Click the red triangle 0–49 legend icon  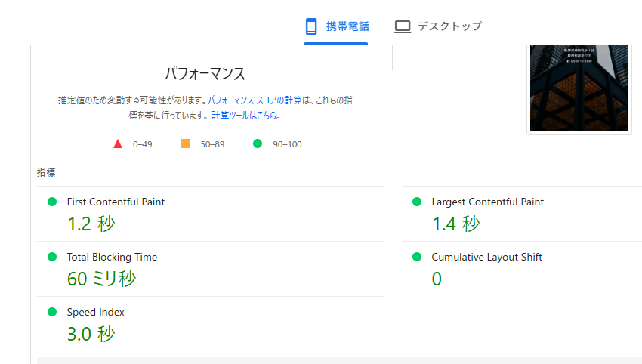tap(117, 144)
